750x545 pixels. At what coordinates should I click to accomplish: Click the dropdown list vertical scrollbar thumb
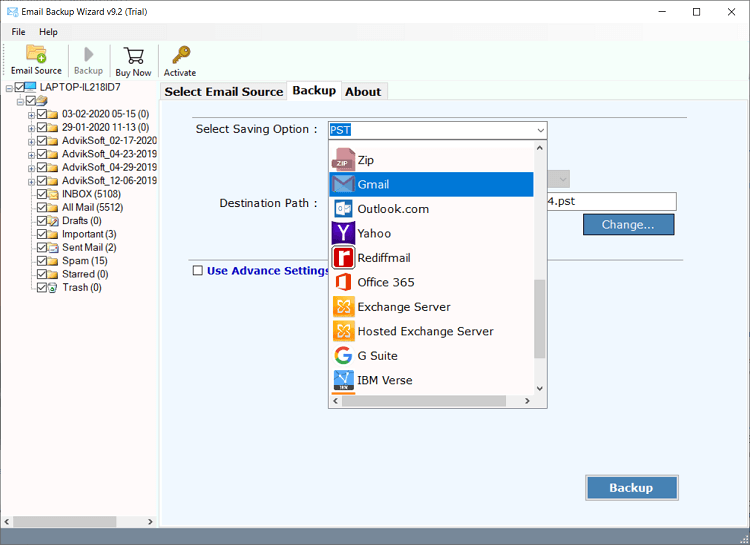pyautogui.click(x=540, y=319)
